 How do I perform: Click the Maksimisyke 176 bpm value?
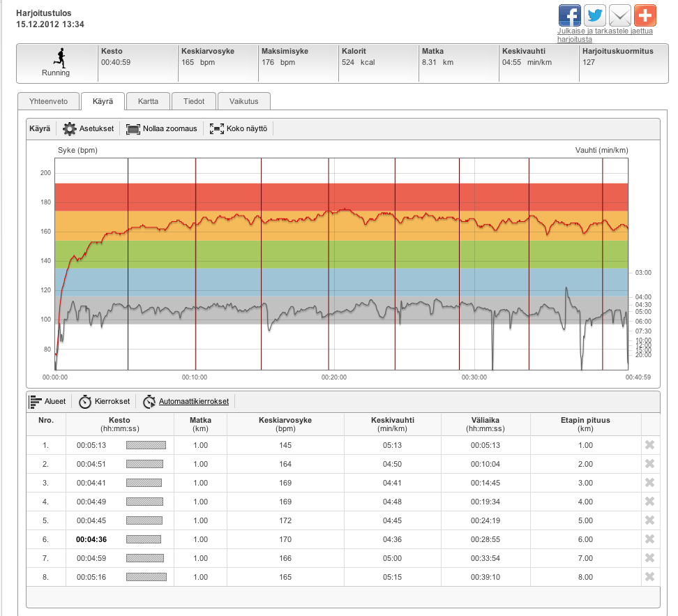coord(278,62)
